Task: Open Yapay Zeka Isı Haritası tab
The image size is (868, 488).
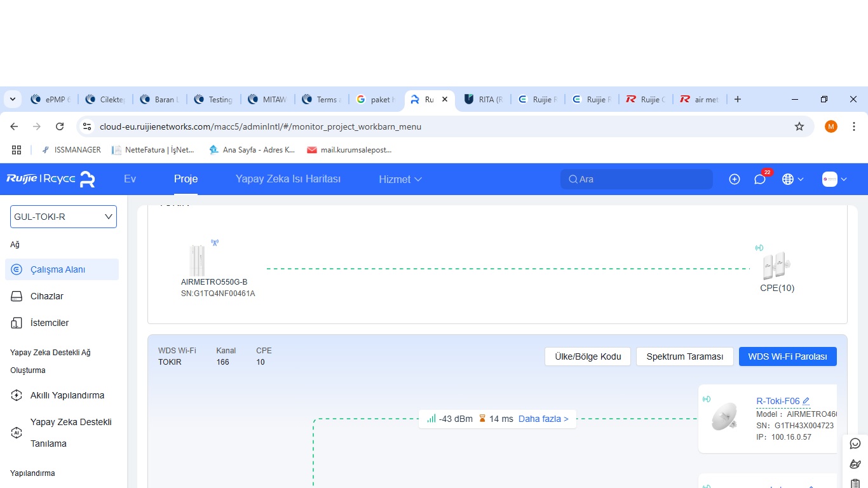Action: point(288,179)
